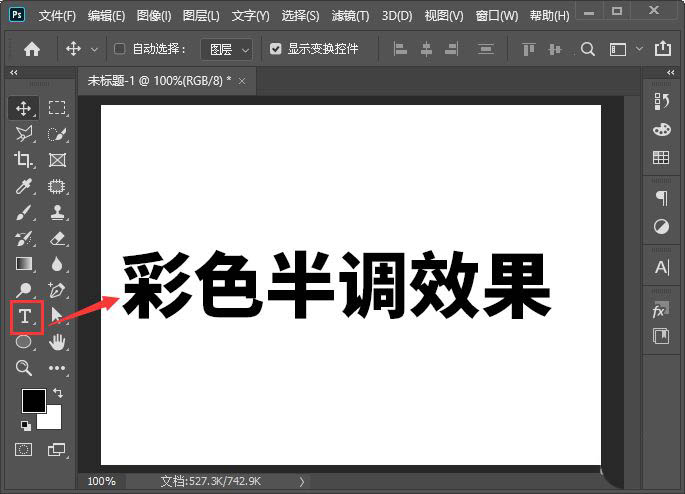Select the Rectangular Marquee tool
This screenshot has width=685, height=494.
coord(57,107)
